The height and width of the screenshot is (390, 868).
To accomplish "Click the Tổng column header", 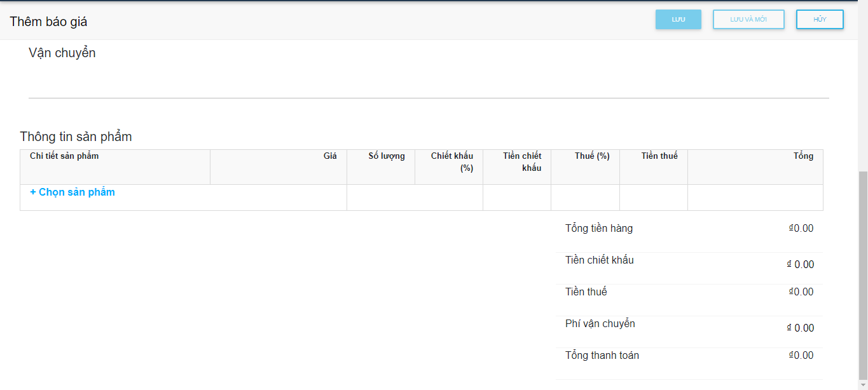I will click(803, 156).
